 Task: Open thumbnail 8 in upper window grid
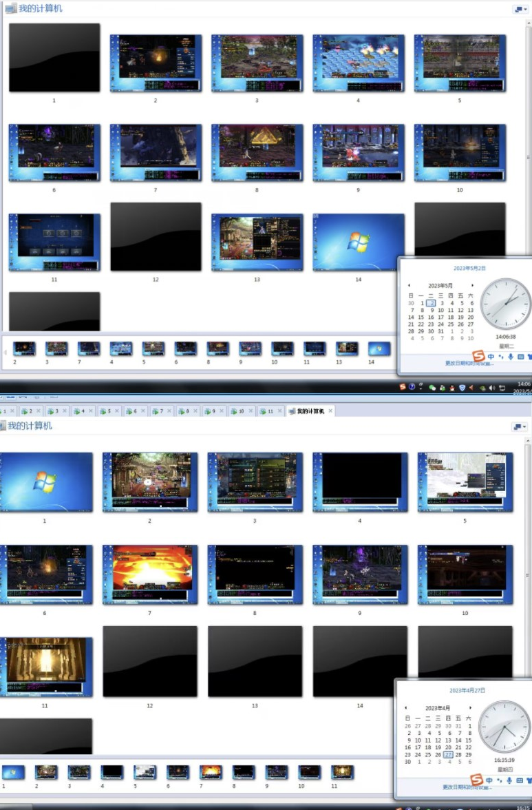point(257,152)
